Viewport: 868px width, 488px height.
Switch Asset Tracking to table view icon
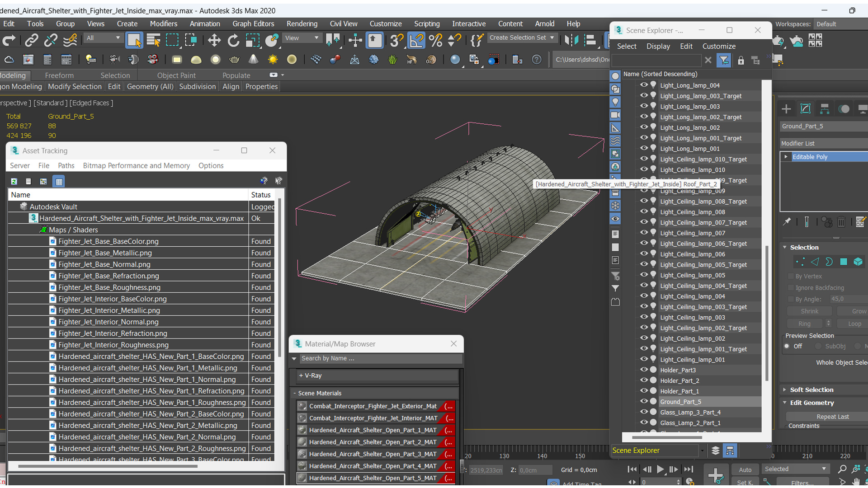tap(59, 181)
